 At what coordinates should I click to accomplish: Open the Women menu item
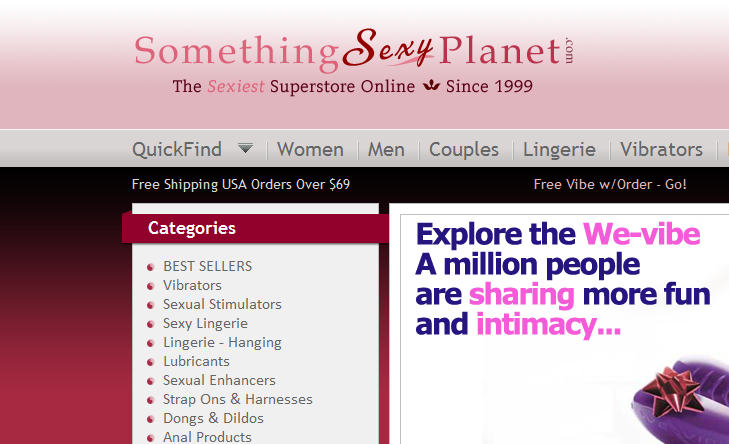[x=310, y=149]
